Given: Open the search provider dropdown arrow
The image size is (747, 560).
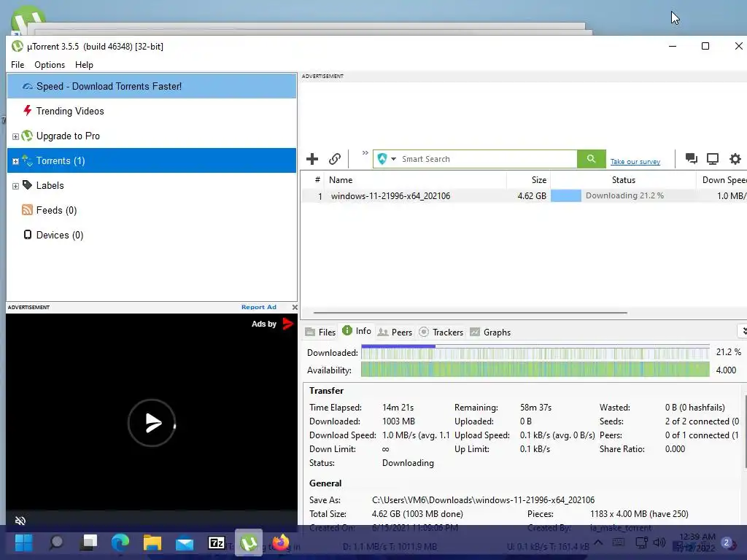Looking at the screenshot, I should (393, 158).
